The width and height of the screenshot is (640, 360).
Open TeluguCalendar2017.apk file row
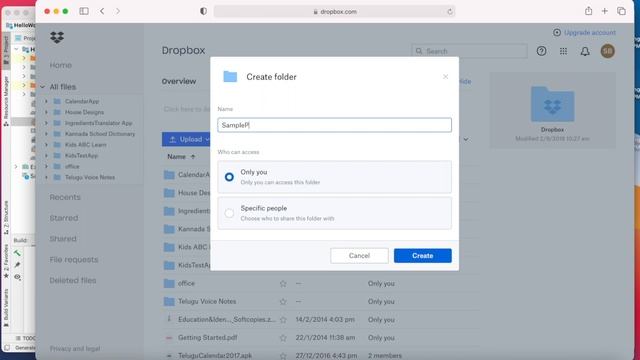pos(320,355)
